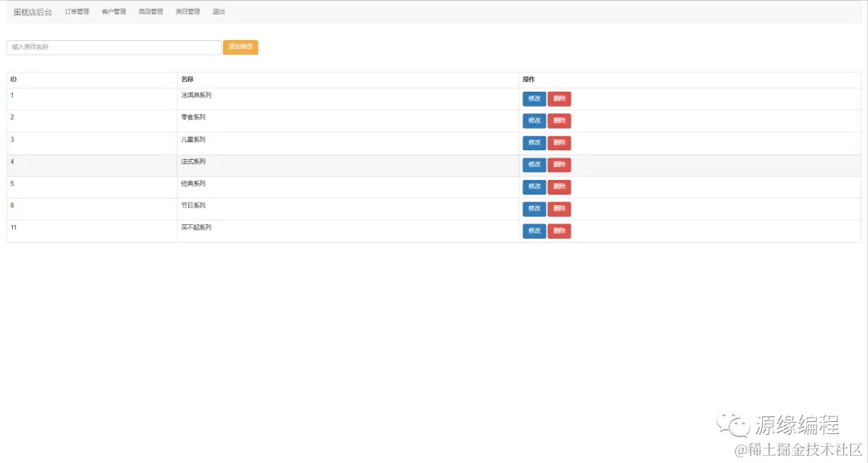This screenshot has height=463, width=868.
Task: Click 退出 to log out
Action: pos(219,11)
